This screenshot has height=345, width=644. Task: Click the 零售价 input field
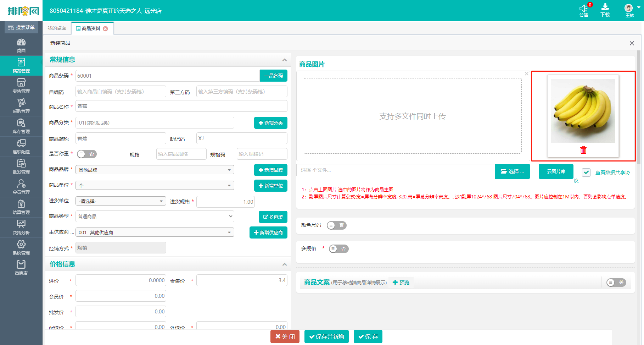(x=242, y=280)
